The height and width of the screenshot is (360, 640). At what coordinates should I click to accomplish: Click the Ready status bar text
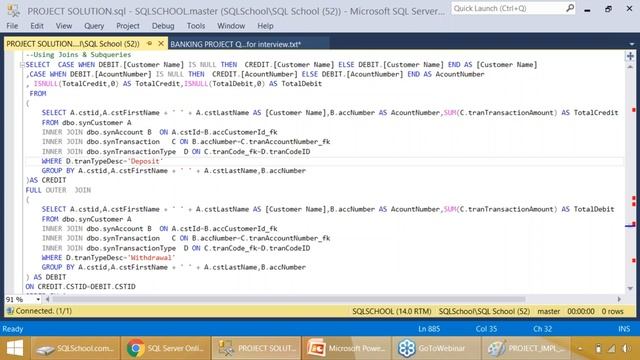point(13,329)
